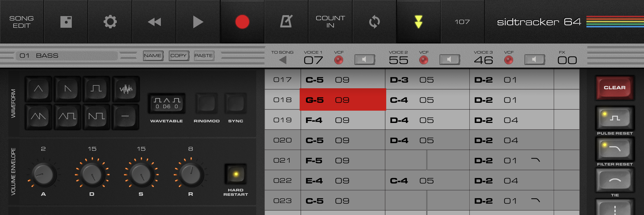Screen dimensions: 644x215
Task: Toggle loop cycle icon
Action: point(375,22)
